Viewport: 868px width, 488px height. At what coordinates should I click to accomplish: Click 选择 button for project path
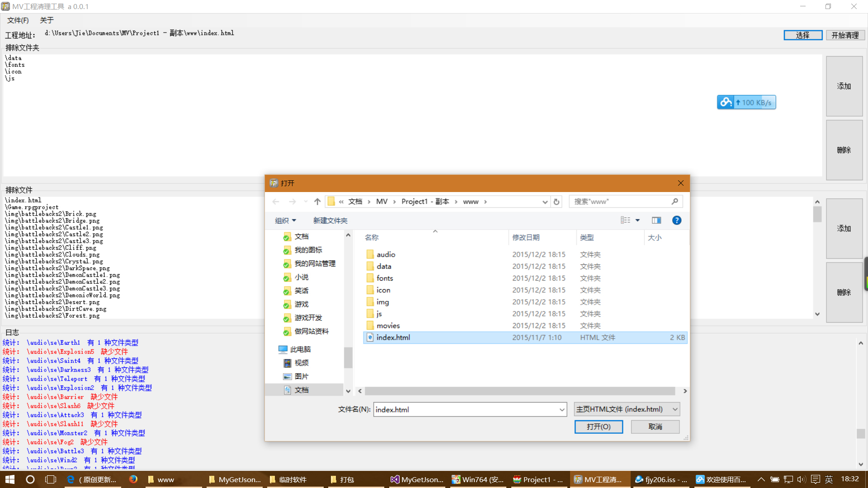[803, 35]
